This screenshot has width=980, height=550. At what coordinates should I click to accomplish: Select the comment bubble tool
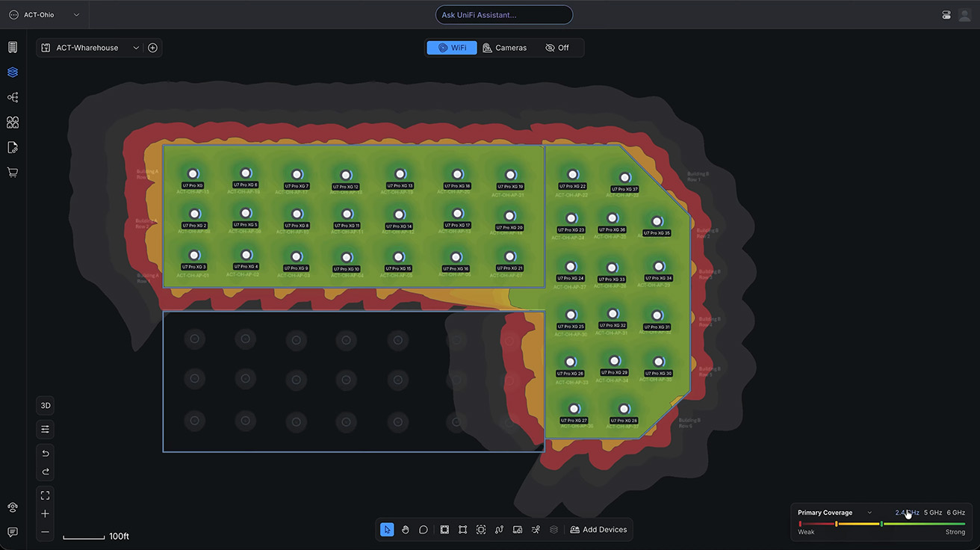pos(423,530)
